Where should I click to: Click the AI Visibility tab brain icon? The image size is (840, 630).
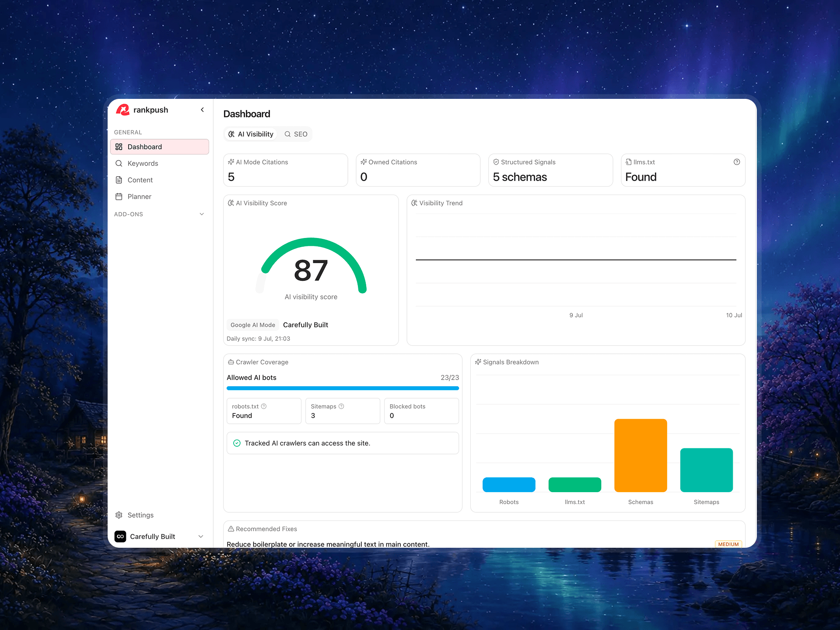point(231,134)
